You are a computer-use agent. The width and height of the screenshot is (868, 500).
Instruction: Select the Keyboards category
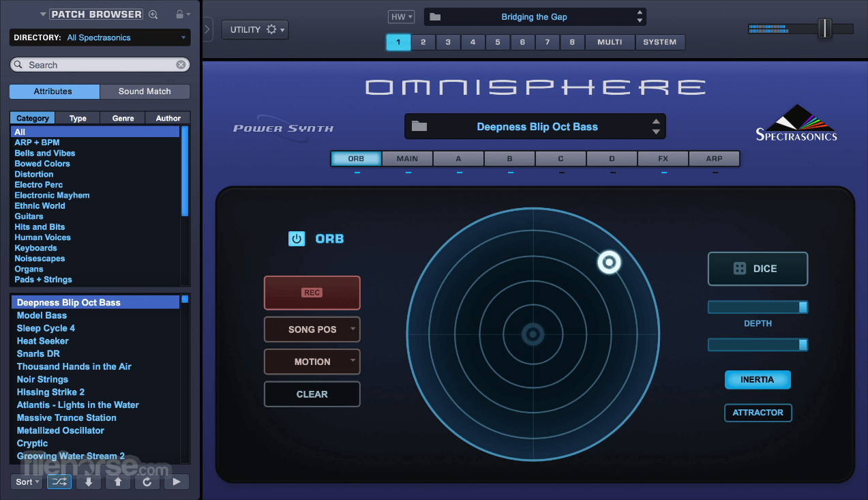click(x=36, y=248)
